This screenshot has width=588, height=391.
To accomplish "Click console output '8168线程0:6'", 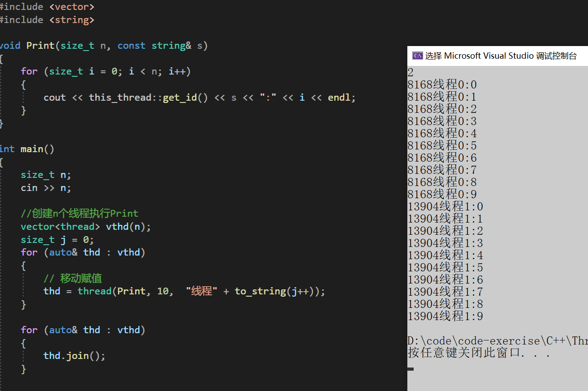I will point(442,158).
